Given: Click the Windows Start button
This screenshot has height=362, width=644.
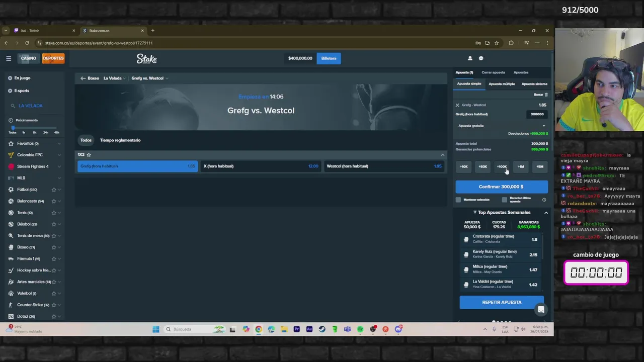Looking at the screenshot, I should [156, 329].
